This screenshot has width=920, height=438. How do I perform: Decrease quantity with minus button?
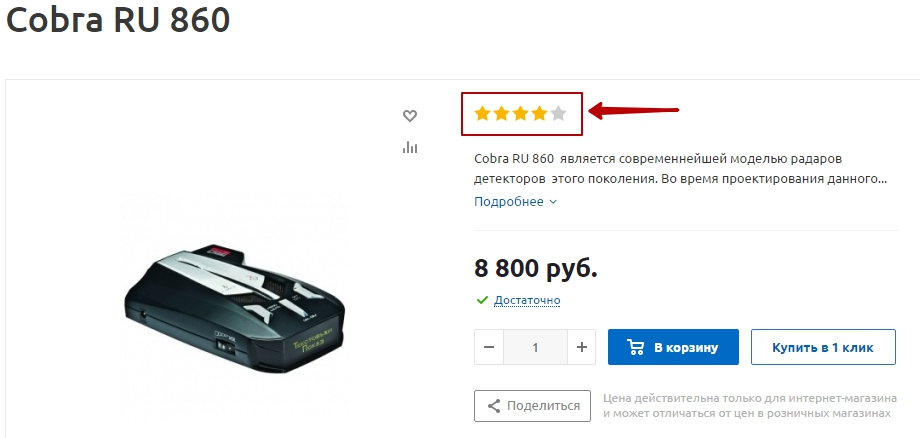(489, 347)
